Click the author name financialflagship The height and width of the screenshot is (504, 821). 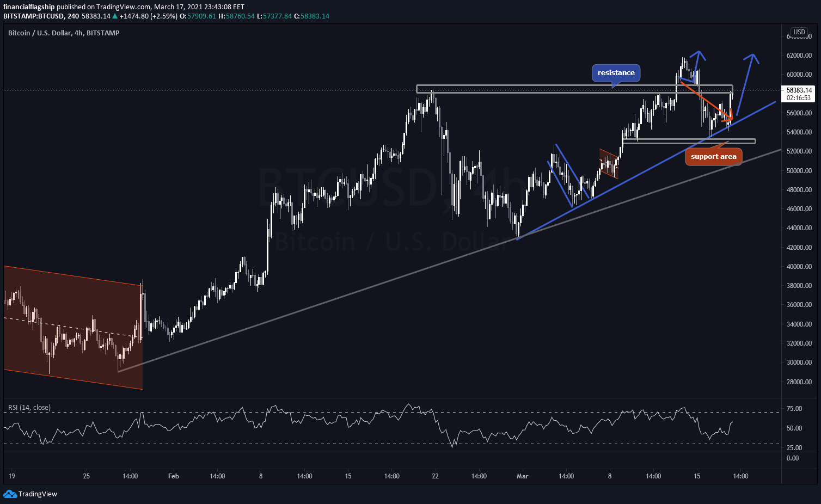point(29,7)
